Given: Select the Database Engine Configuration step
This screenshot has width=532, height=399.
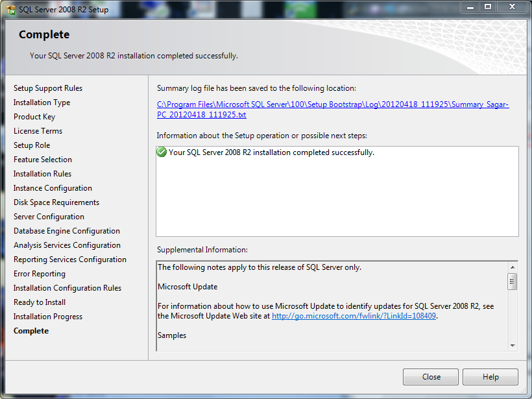Looking at the screenshot, I should (x=67, y=231).
